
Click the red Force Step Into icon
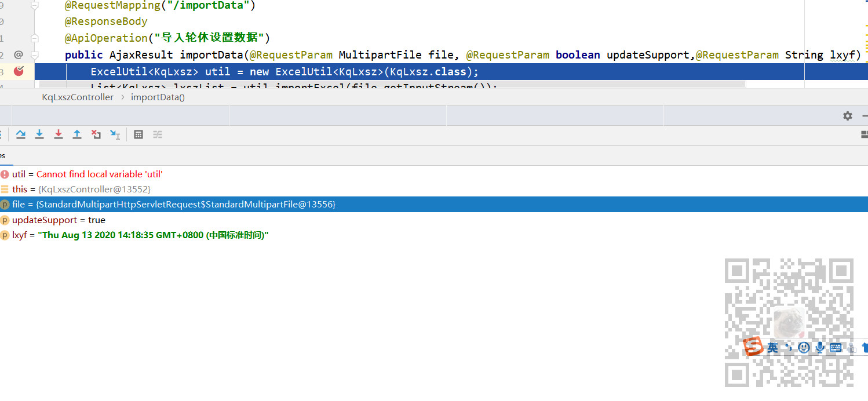click(x=59, y=134)
